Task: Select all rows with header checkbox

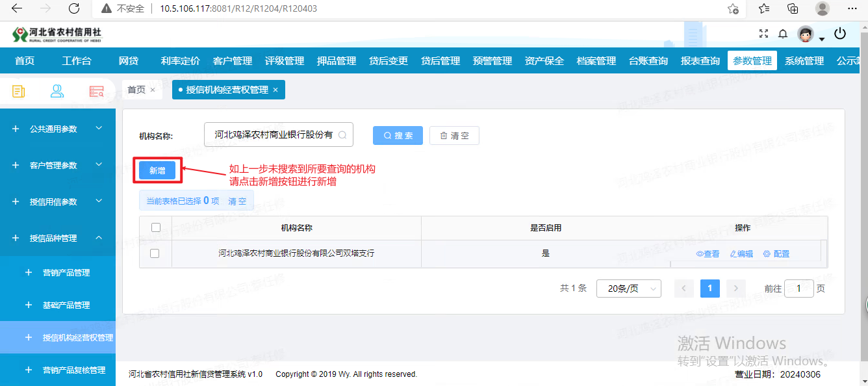Action: tap(155, 227)
